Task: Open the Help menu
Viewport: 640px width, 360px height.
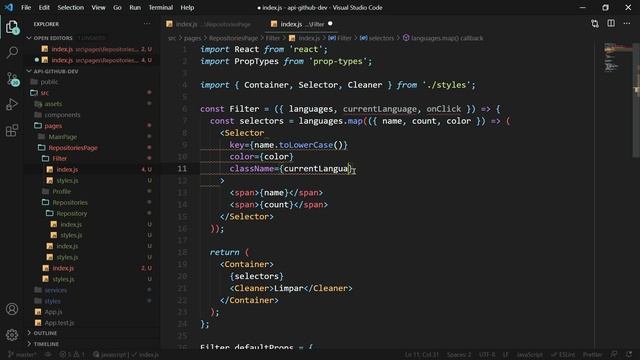Action: 187,7
